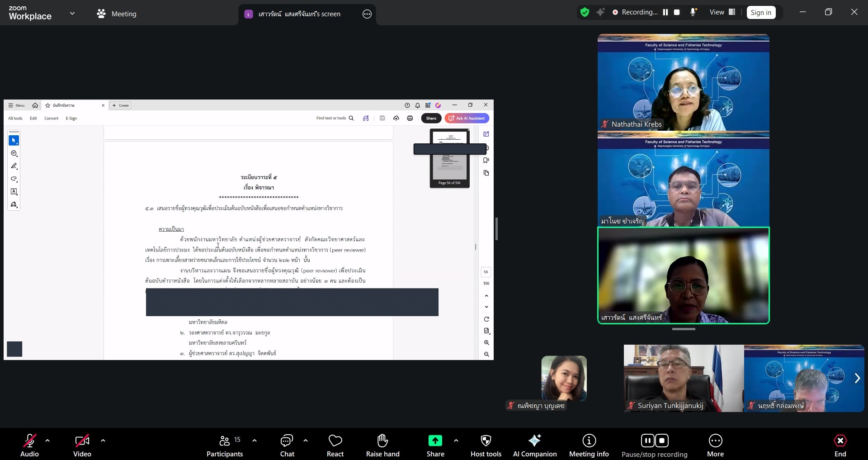
Task: Pause the recording in top bar
Action: point(665,13)
